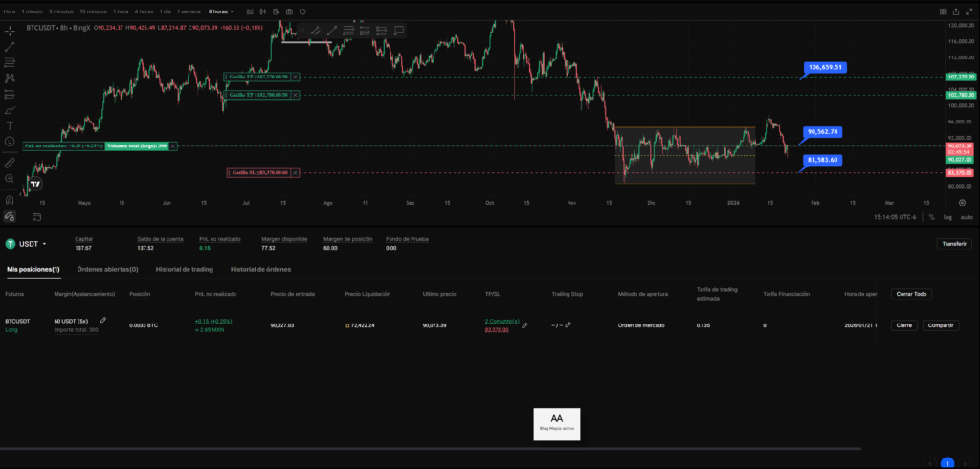Edit the Trailing Stop pencil icon
The width and height of the screenshot is (980, 469).
[568, 325]
